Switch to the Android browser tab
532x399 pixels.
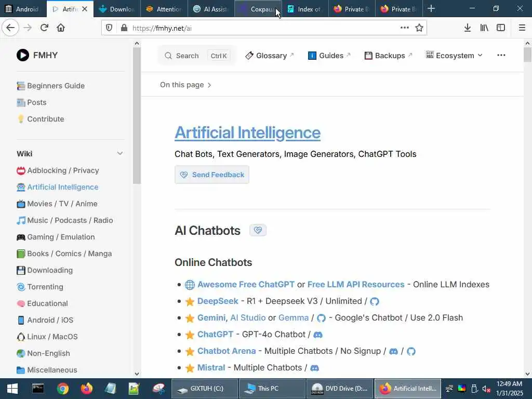click(x=23, y=9)
